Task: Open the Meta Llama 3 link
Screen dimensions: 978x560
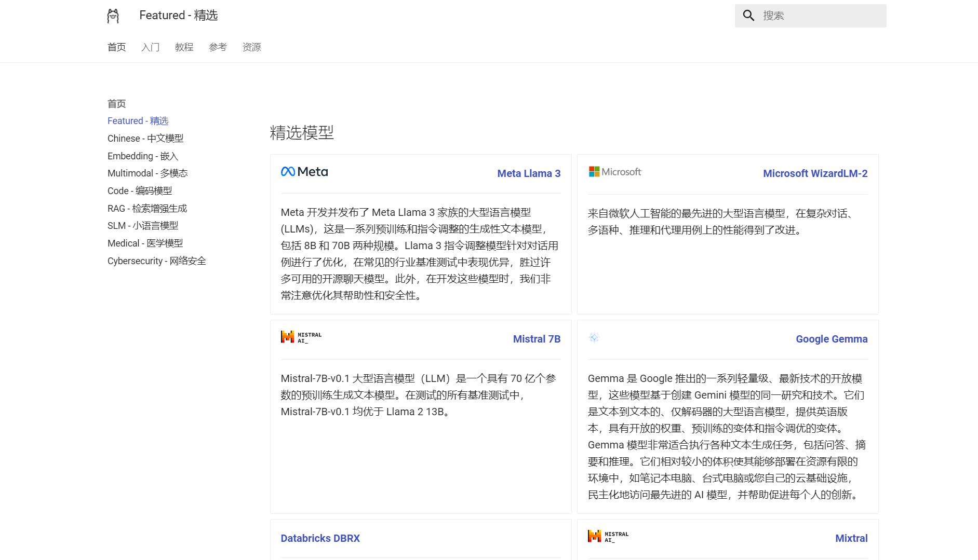Action: 529,173
